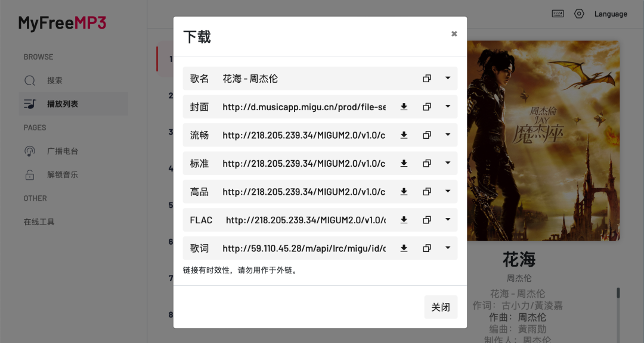
Task: Click the radio headset icon in sidebar
Action: (x=30, y=151)
